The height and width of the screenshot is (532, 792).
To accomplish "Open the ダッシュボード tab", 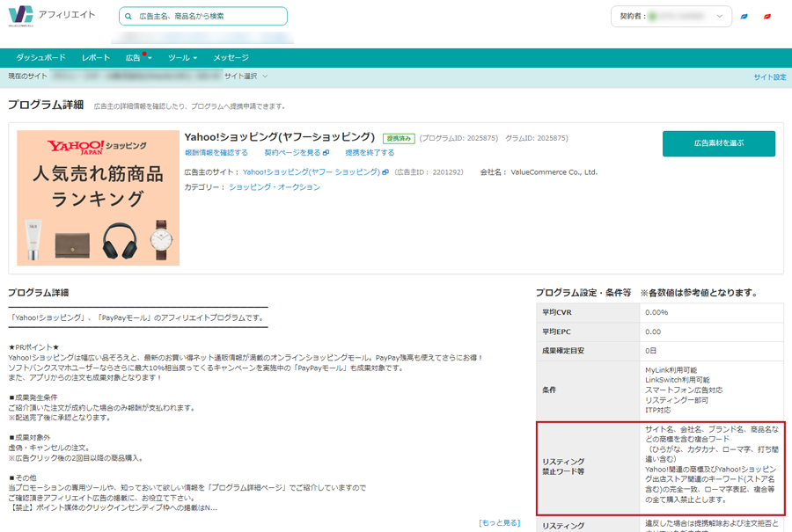I will (40, 57).
